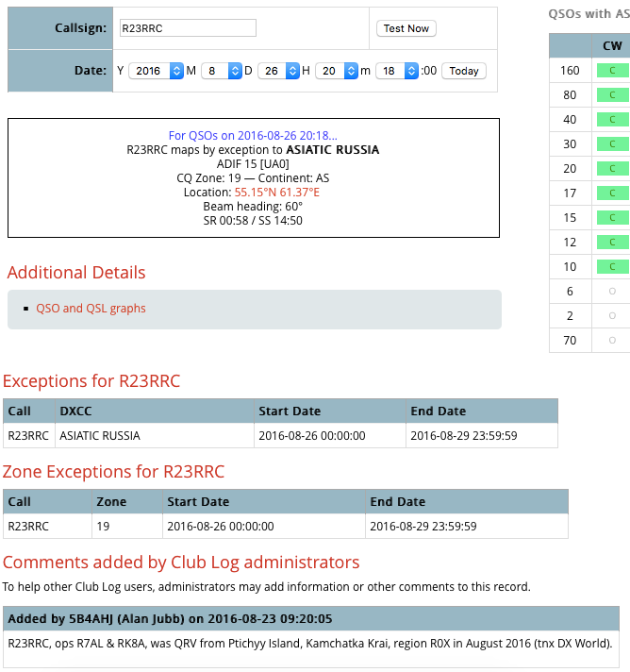Click the 20 band row label
The height and width of the screenshot is (672, 630).
click(570, 168)
